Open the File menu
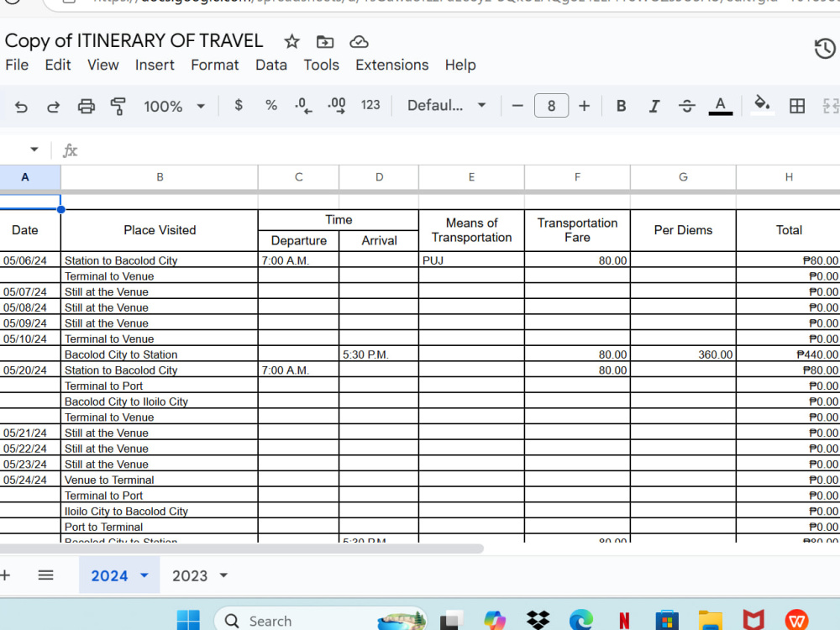 point(17,65)
